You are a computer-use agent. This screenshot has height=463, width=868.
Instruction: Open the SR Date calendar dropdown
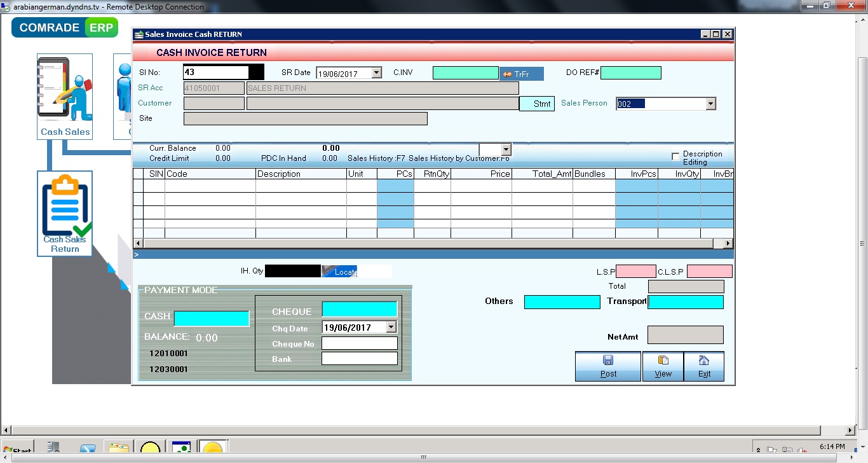click(376, 73)
